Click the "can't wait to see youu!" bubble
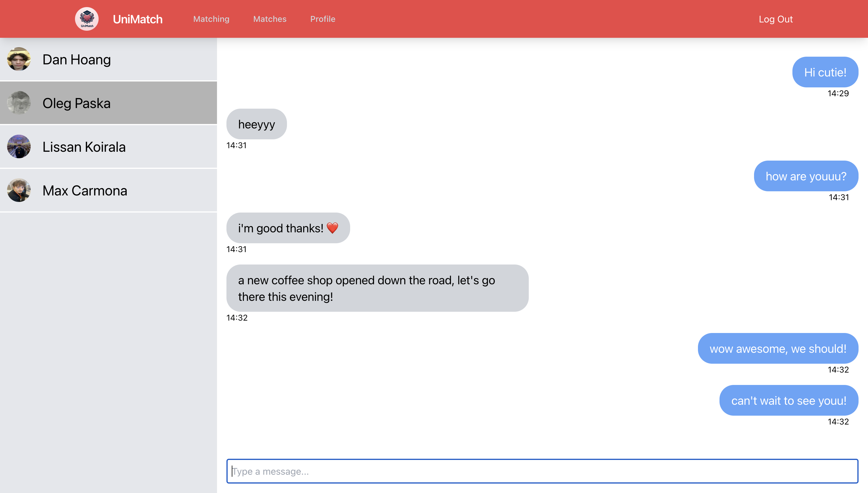This screenshot has width=868, height=493. point(789,400)
